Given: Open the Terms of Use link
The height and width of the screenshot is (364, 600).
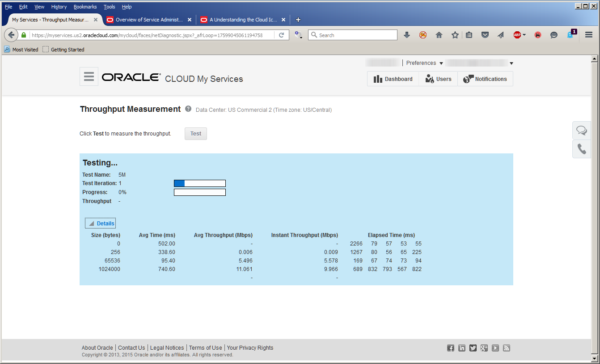Looking at the screenshot, I should (205, 348).
